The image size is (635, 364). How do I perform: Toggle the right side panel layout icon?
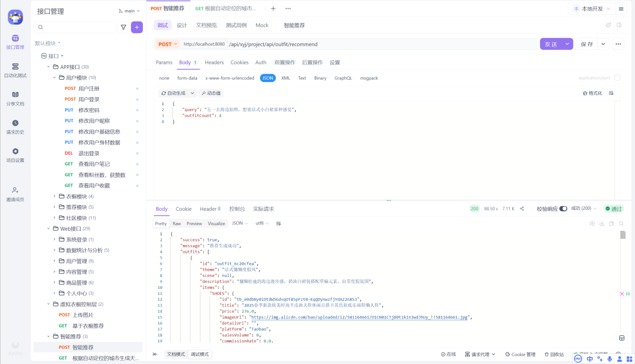pos(619,25)
